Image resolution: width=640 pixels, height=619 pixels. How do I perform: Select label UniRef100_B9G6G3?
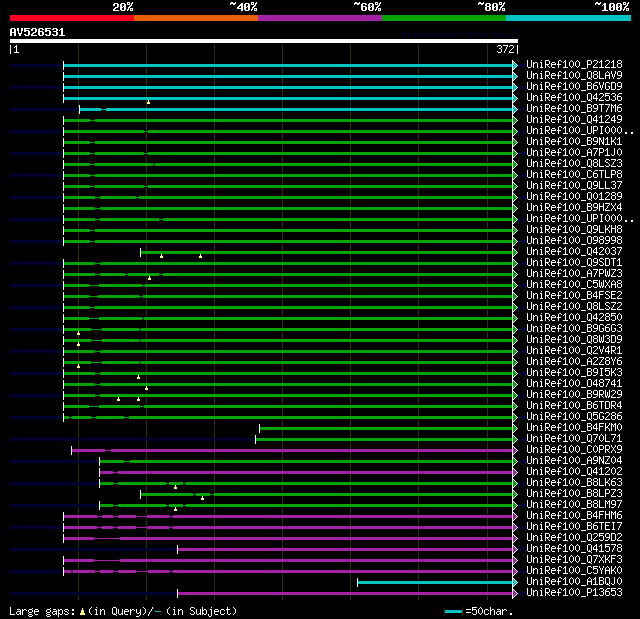[574, 329]
